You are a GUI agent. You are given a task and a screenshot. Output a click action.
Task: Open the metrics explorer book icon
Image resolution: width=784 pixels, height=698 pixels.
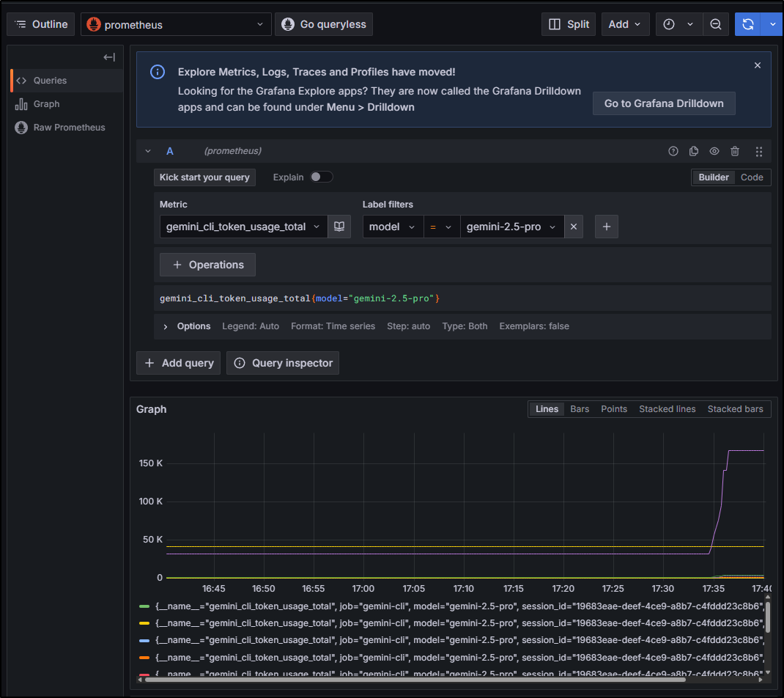tap(339, 227)
